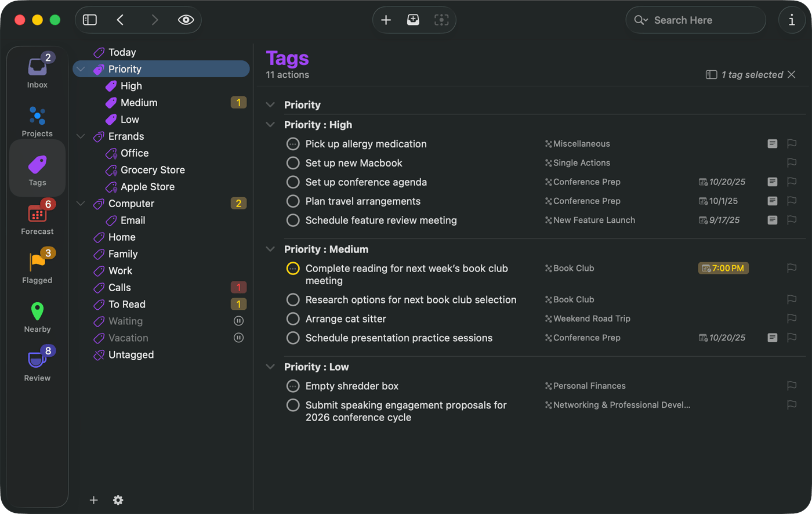Image resolution: width=812 pixels, height=514 pixels.
Task: Collapse the Computer tag in sidebar
Action: [x=81, y=204]
